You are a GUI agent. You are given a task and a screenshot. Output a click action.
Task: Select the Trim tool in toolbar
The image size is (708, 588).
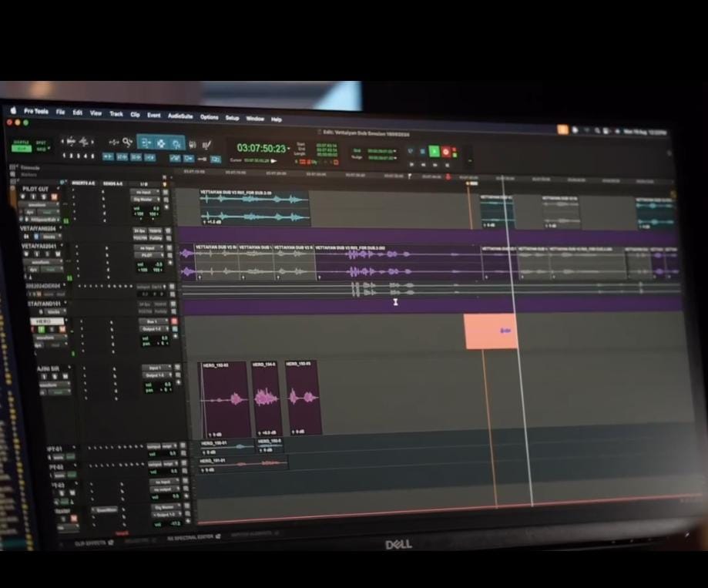click(x=145, y=143)
